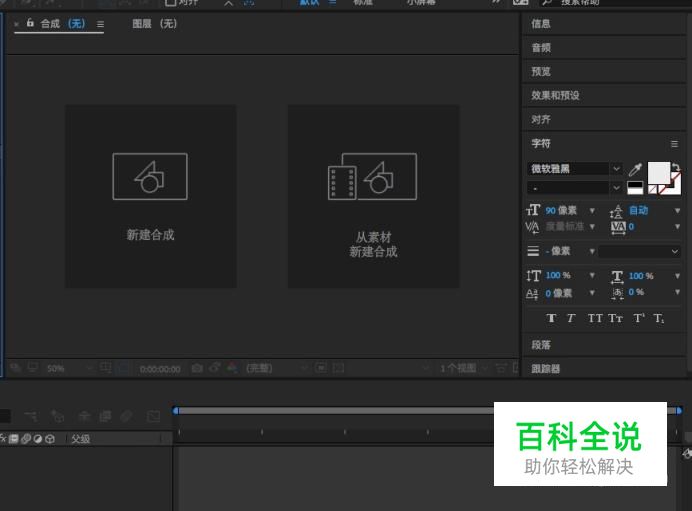The height and width of the screenshot is (511, 692).
Task: Click the stroke color swatch with red slash
Action: pyautogui.click(x=674, y=186)
